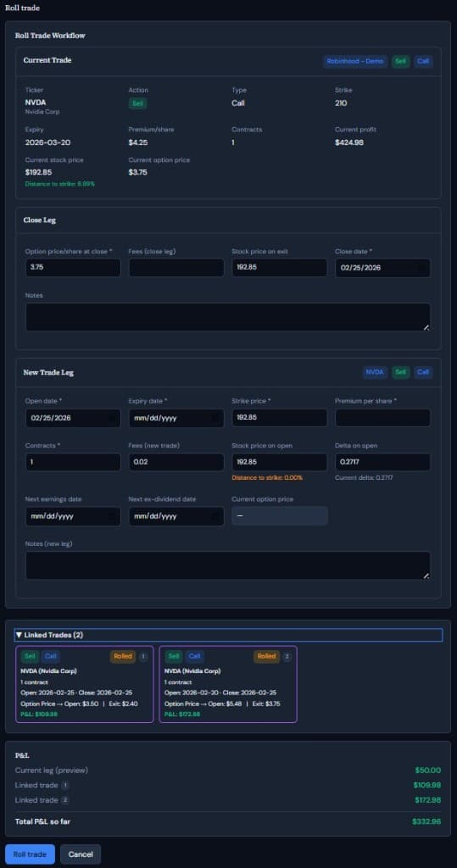
Task: Edit Delta on open field
Action: [x=382, y=462]
